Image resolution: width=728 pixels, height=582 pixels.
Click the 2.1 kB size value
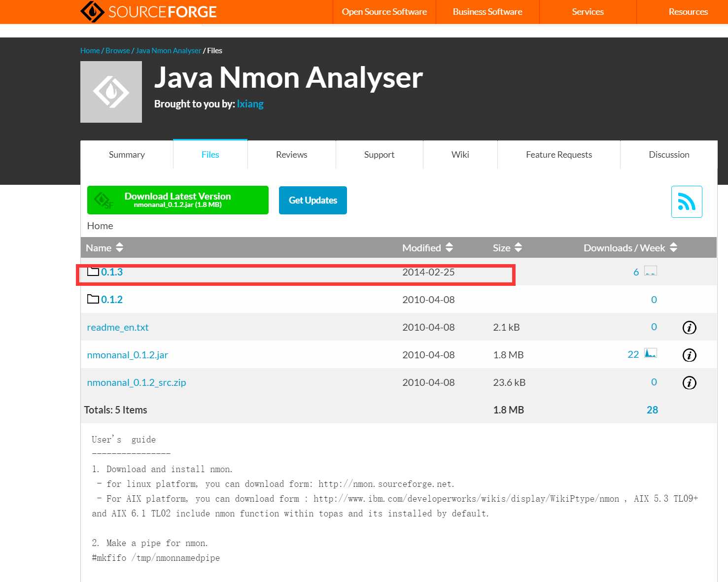pos(506,327)
